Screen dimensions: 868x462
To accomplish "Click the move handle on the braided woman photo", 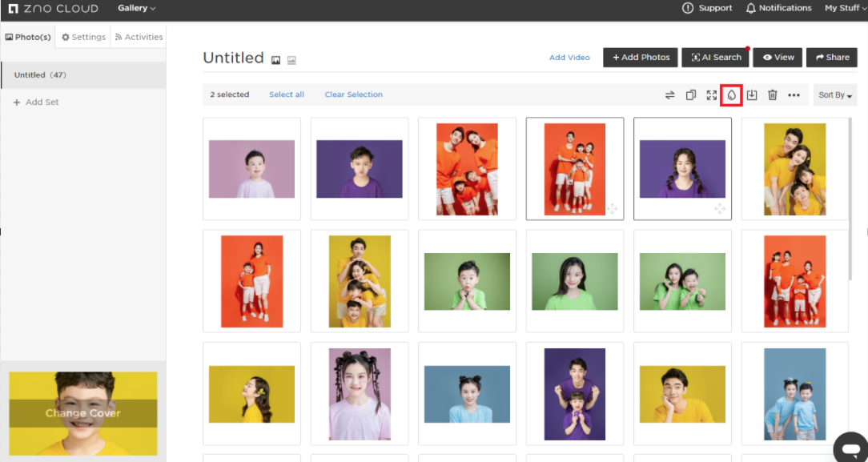I will (720, 209).
